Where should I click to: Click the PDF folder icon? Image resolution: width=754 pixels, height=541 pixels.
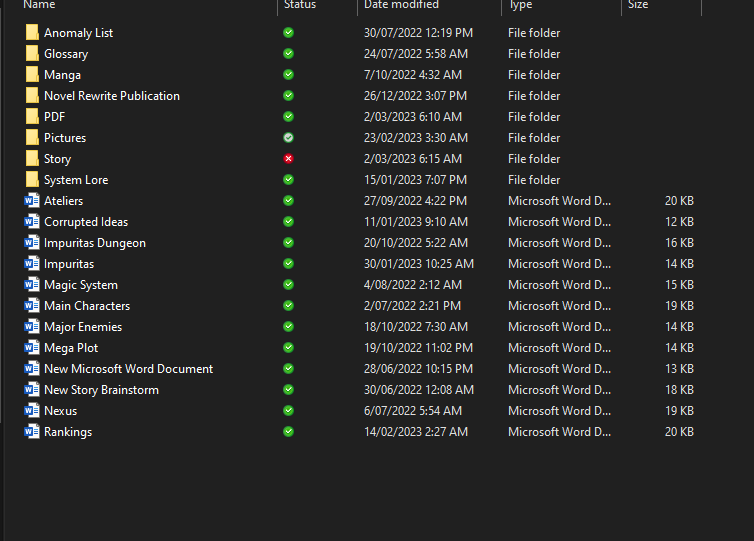pos(32,117)
